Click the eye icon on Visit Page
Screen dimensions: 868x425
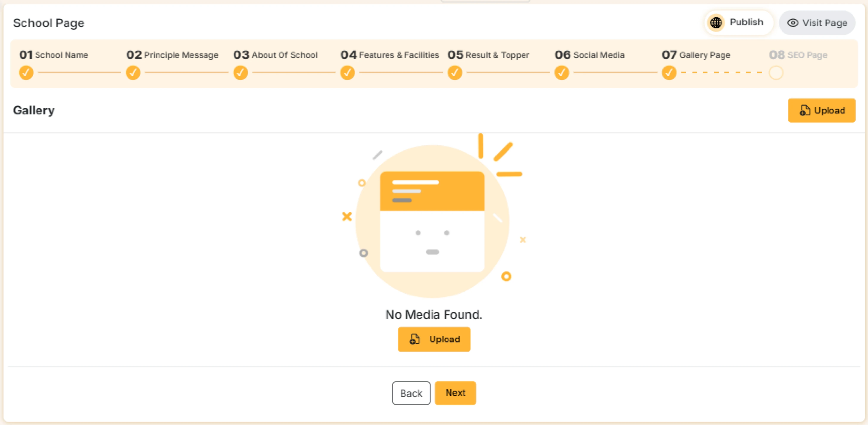(792, 23)
